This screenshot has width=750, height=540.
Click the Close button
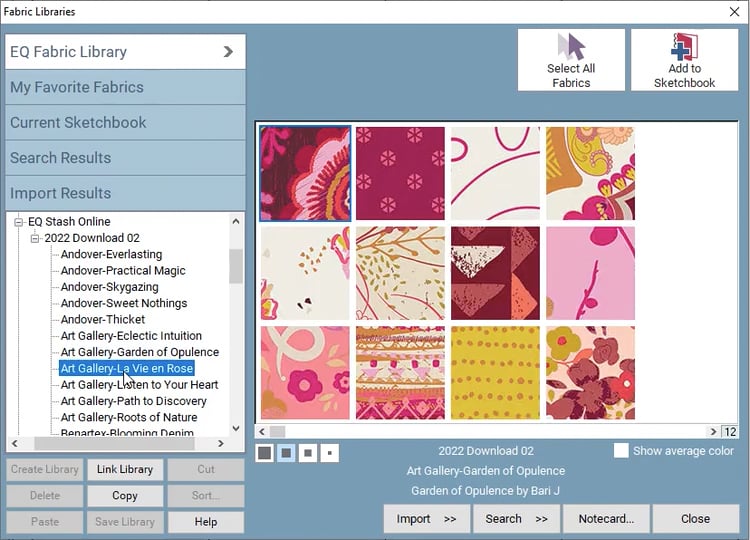tap(695, 519)
